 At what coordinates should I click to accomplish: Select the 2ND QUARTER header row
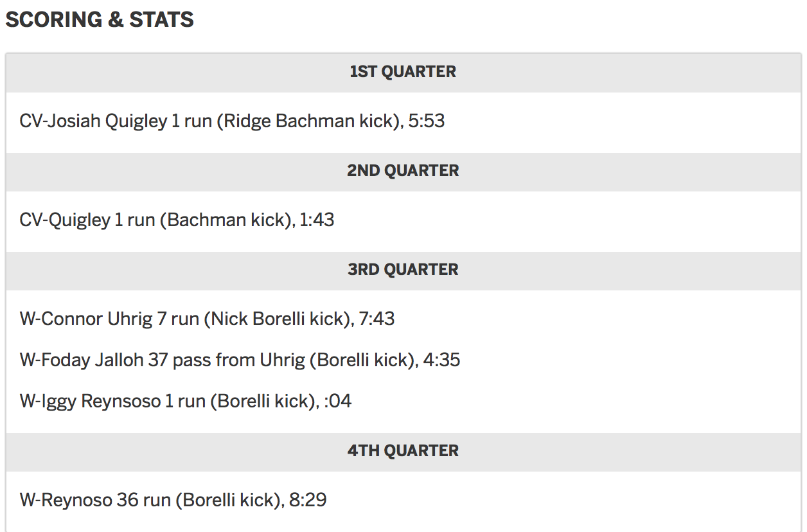403,172
